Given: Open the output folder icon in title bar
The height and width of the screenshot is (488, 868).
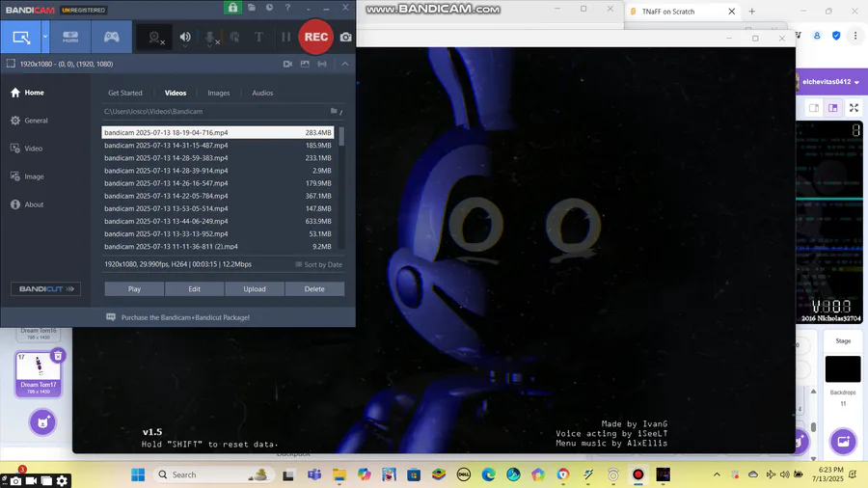Looking at the screenshot, I should pyautogui.click(x=252, y=7).
